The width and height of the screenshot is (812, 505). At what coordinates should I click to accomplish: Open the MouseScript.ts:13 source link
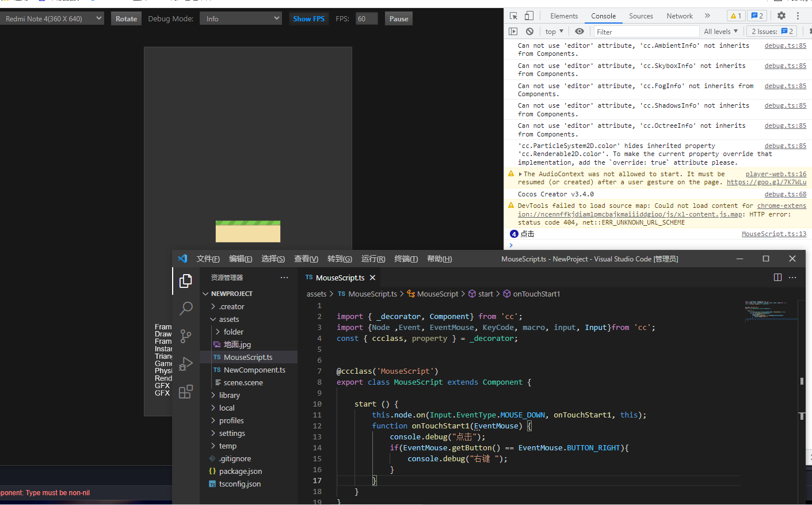pyautogui.click(x=773, y=234)
